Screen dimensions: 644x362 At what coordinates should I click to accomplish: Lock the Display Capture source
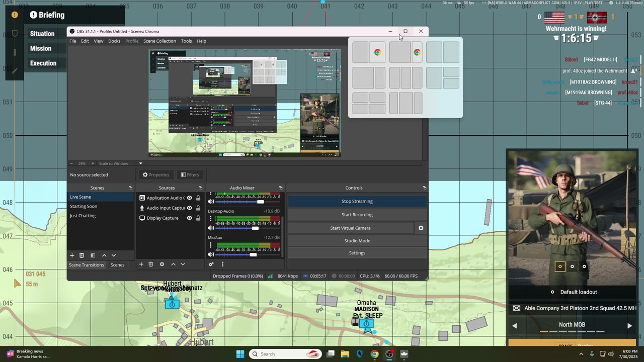198,218
